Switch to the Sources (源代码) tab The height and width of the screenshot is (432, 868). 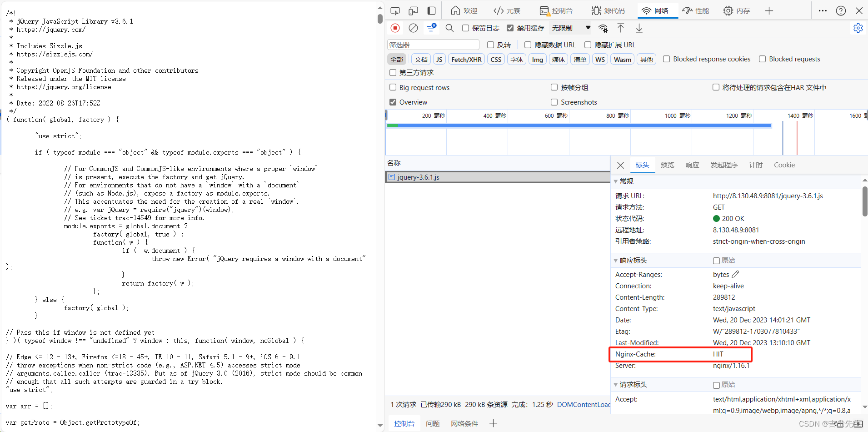tap(608, 10)
